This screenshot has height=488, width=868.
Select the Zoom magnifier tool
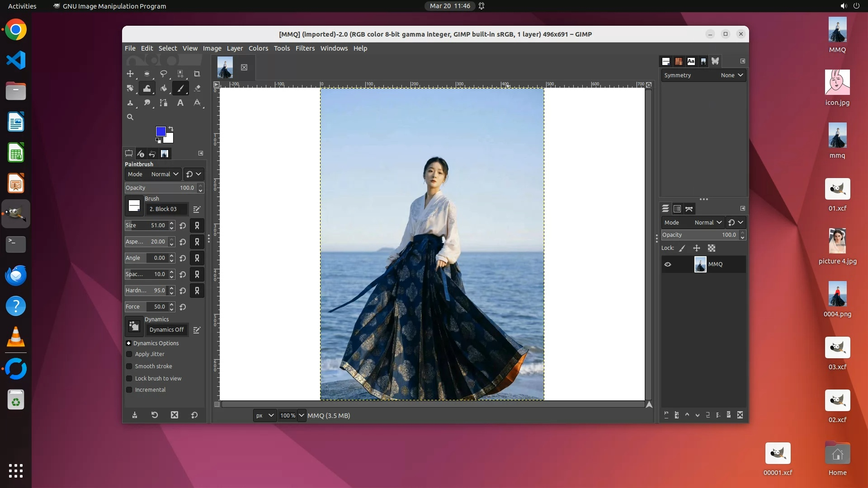pyautogui.click(x=130, y=117)
